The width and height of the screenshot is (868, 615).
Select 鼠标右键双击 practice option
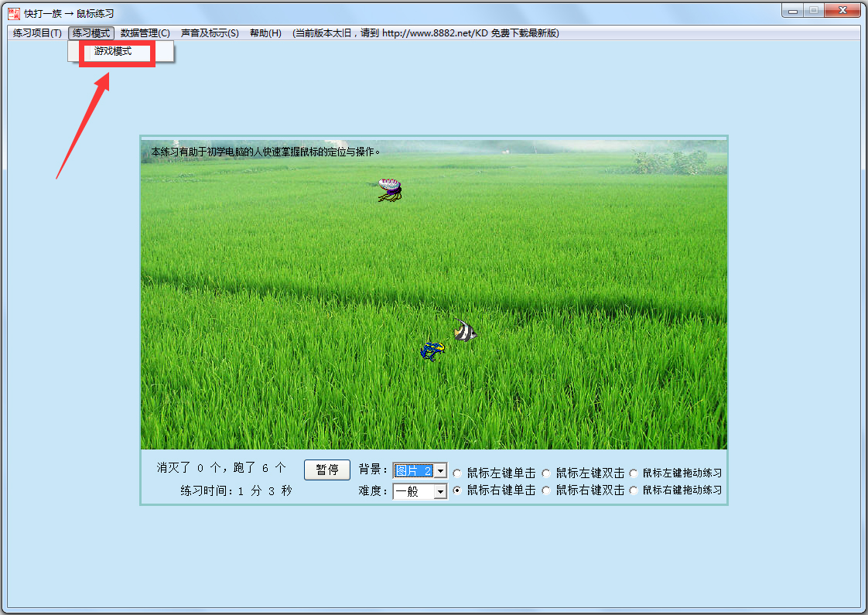pyautogui.click(x=546, y=490)
